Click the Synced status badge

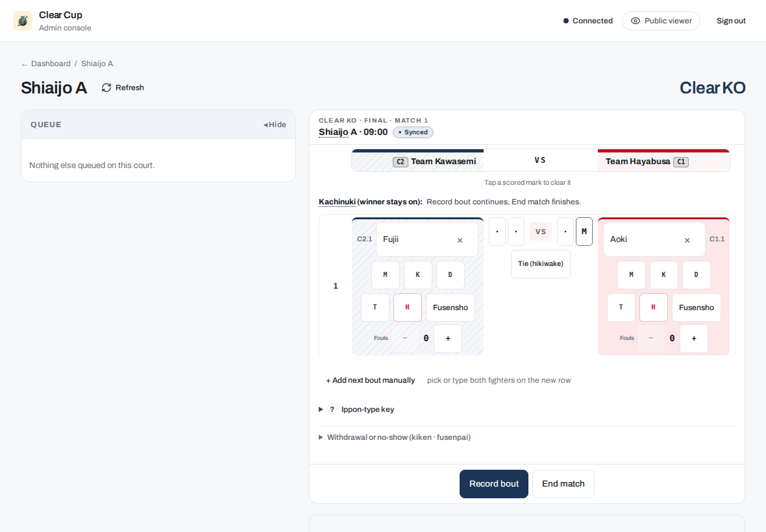413,132
